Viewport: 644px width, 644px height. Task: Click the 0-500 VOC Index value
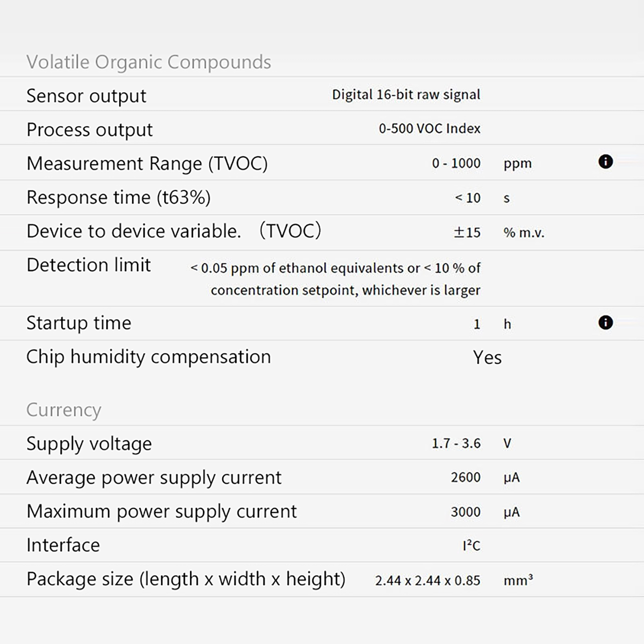click(x=429, y=128)
